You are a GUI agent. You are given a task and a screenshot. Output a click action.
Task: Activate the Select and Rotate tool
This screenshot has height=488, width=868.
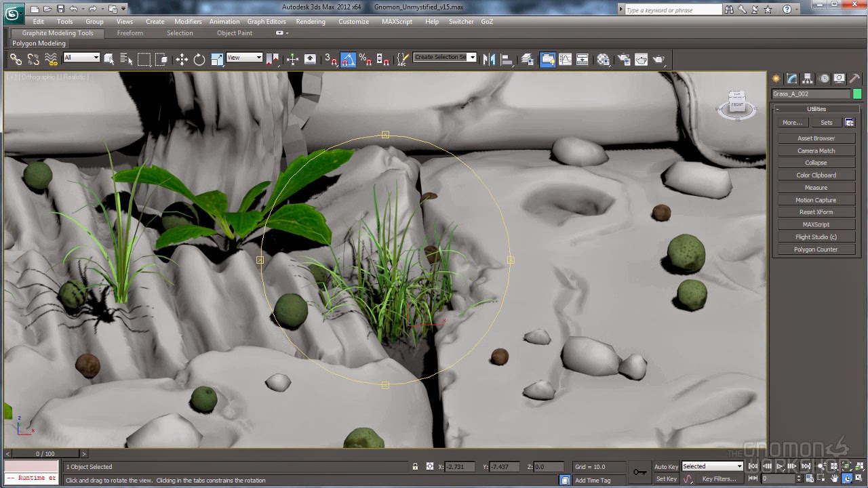tap(199, 60)
